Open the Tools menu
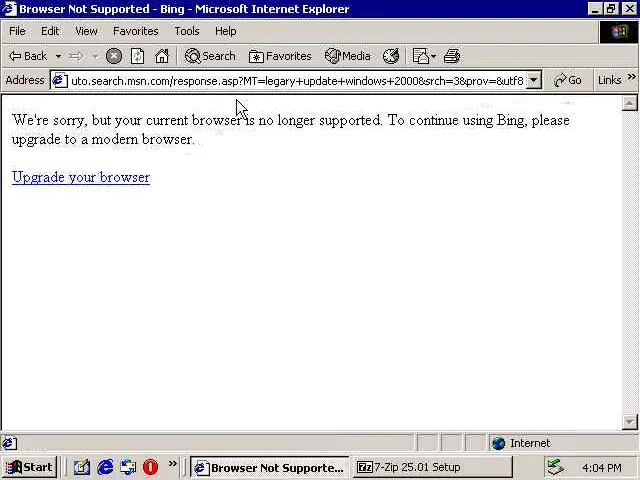 (x=187, y=31)
